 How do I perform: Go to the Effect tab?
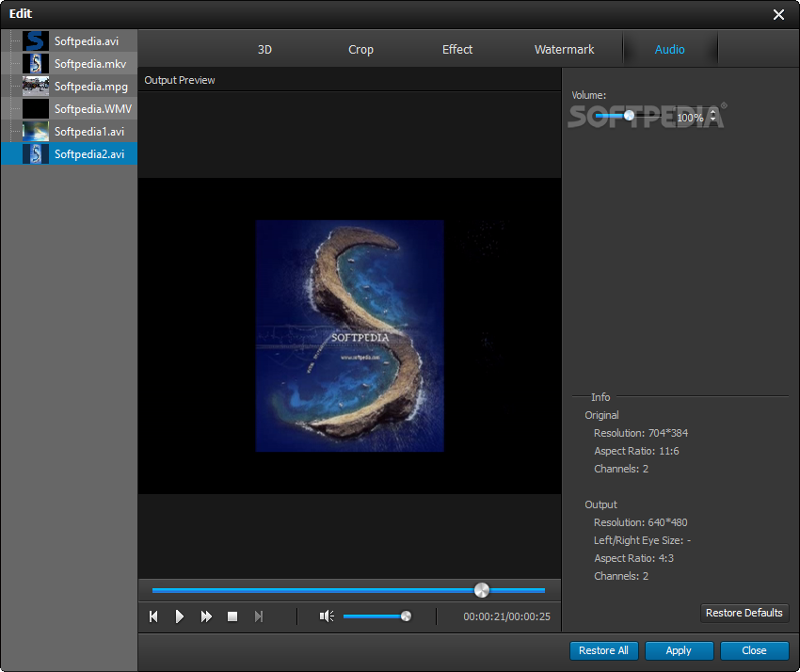pos(457,50)
